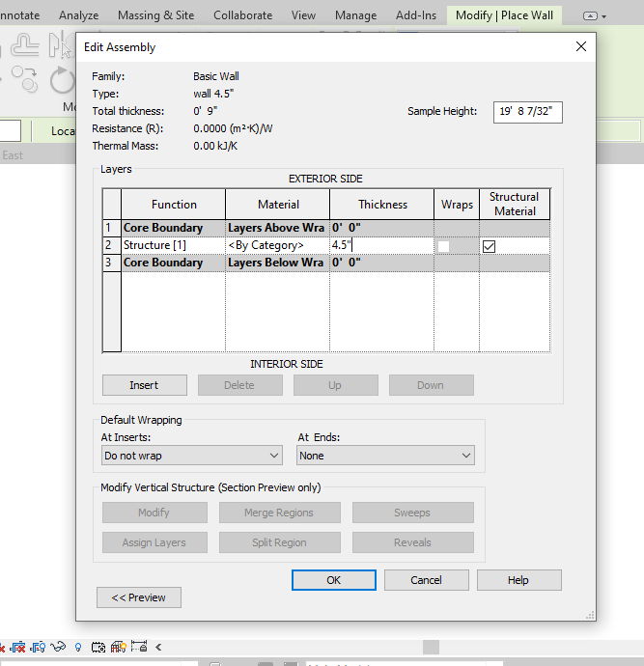Click Layers Above Wrap cell

pyautogui.click(x=277, y=228)
